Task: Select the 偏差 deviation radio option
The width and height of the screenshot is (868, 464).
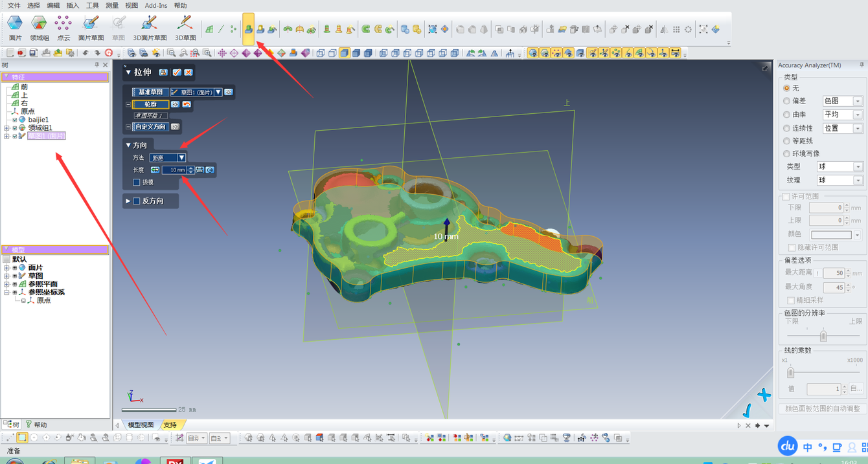Action: [x=787, y=101]
